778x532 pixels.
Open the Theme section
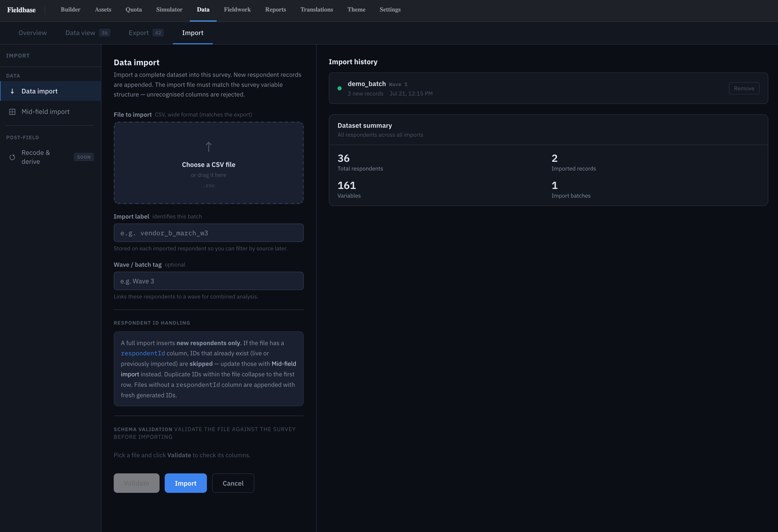click(x=356, y=9)
